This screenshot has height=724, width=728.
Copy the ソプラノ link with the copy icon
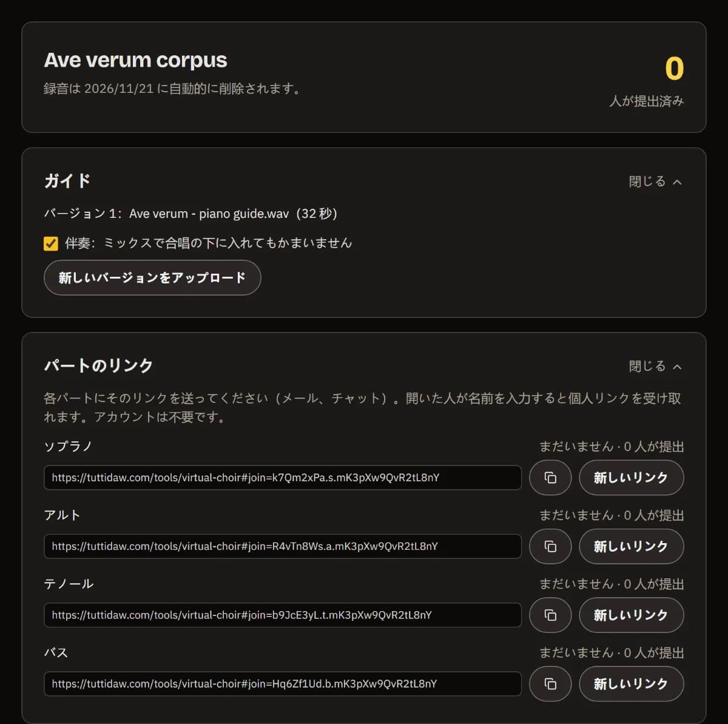[550, 478]
